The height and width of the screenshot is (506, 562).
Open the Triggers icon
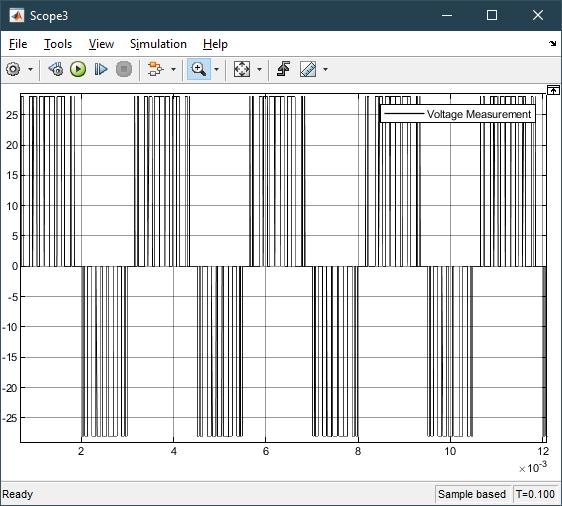284,69
